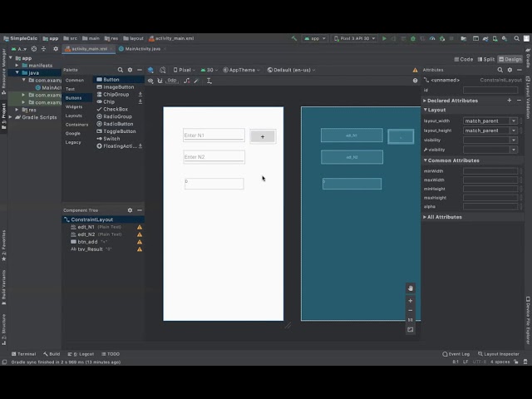Expand the res folder in project tree
Viewport: 532px width, 399px height.
(x=17, y=110)
